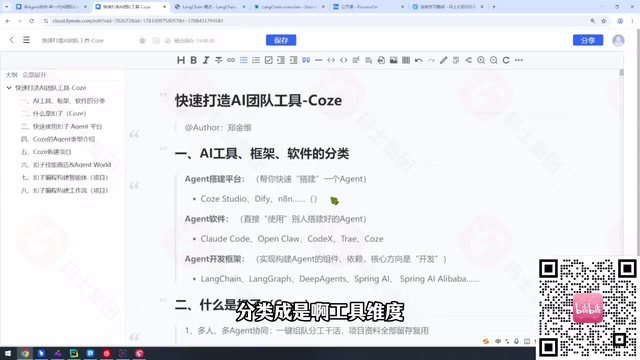Switch to the last browser tab
This screenshot has height=360, width=640.
(x=447, y=7)
